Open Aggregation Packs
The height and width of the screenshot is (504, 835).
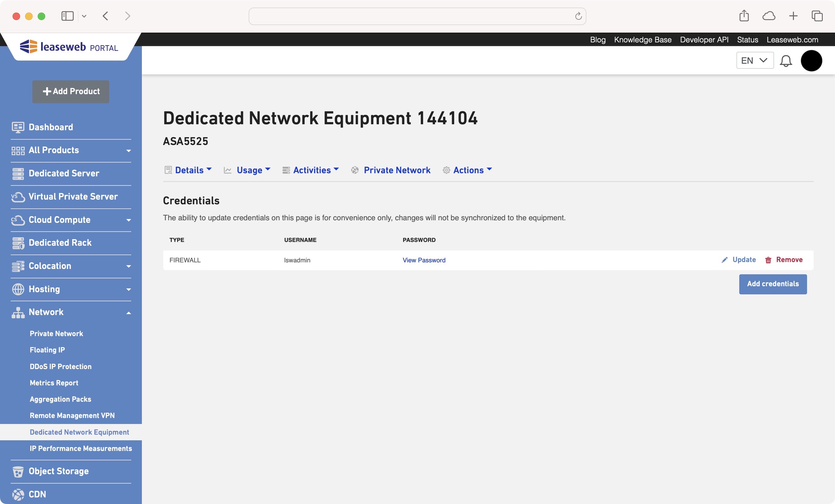coord(60,399)
